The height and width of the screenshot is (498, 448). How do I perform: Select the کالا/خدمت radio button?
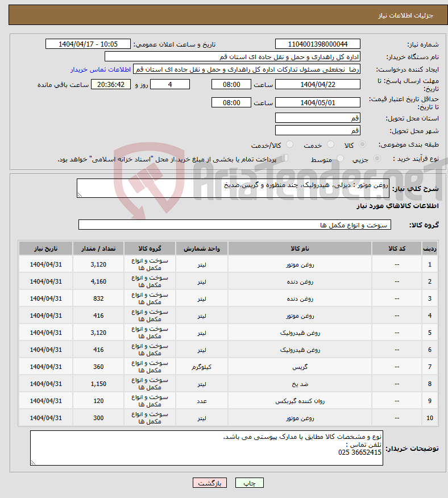(289, 144)
